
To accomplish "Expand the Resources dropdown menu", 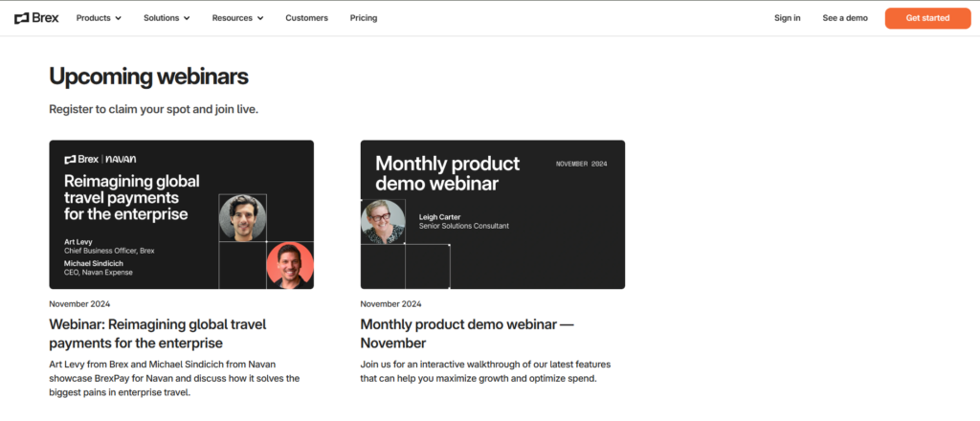I will click(237, 18).
